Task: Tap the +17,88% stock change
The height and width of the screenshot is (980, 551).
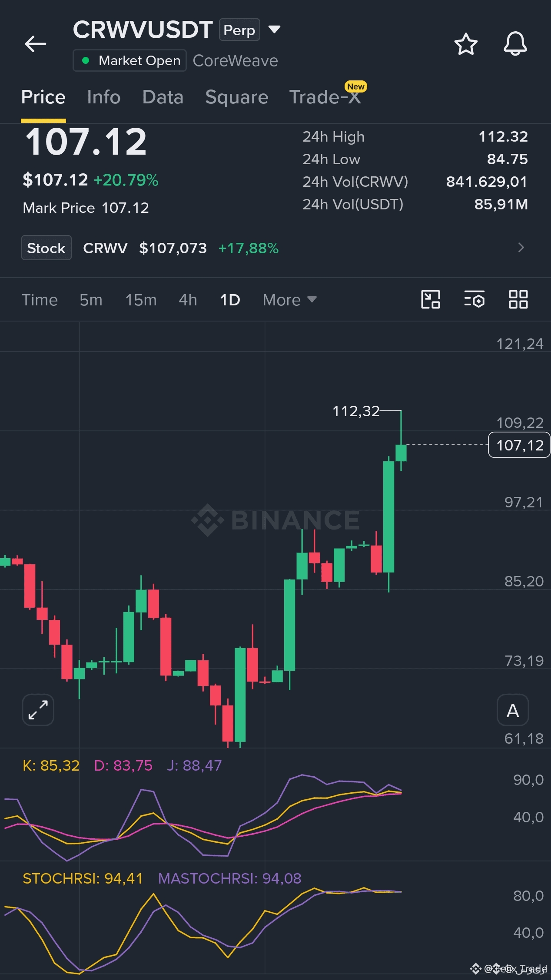Action: pyautogui.click(x=248, y=248)
